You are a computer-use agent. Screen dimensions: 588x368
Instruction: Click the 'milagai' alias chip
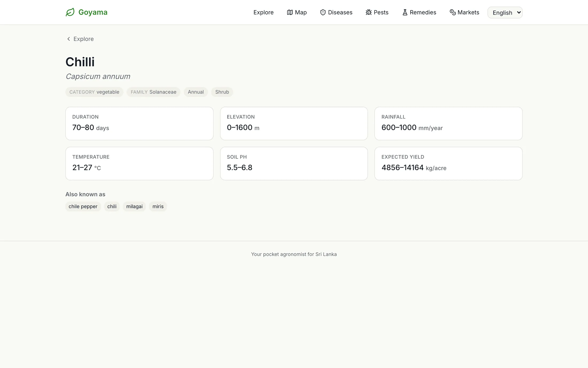click(134, 206)
